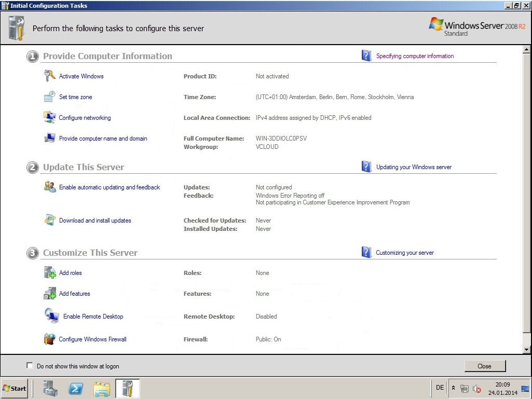This screenshot has height=399, width=532.
Task: Open Enable automatic updating and feedback link
Action: [110, 187]
